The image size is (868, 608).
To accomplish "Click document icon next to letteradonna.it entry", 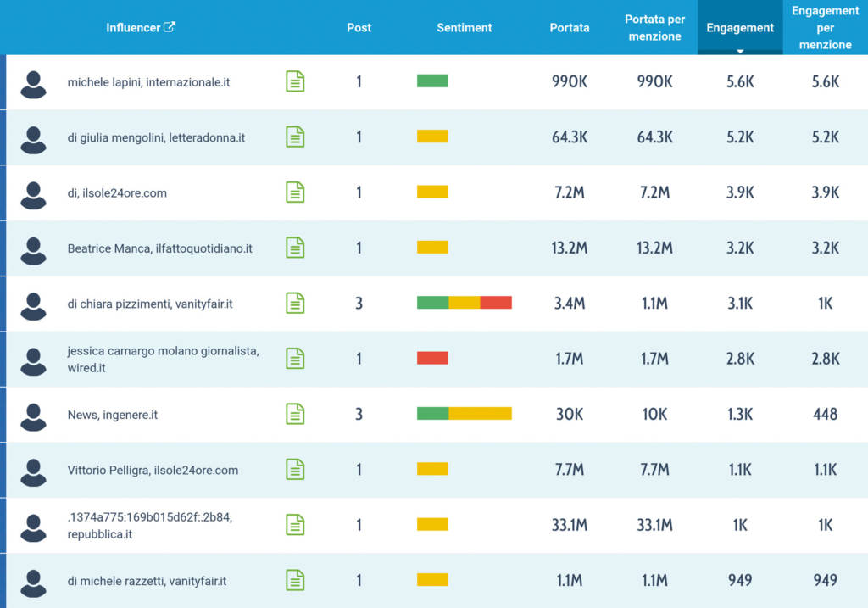I will click(295, 137).
